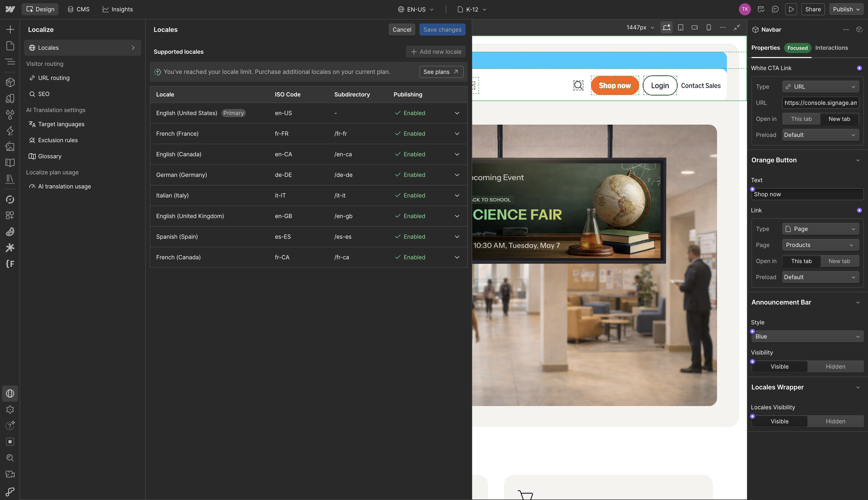Click the Cancel button in Locales
868x500 pixels.
point(402,30)
